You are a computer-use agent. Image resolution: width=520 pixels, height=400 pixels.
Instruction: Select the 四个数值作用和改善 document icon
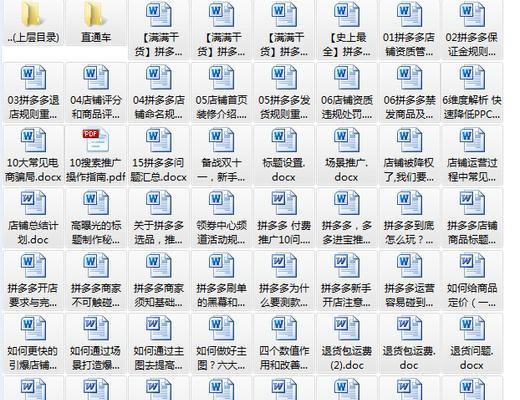click(x=284, y=328)
